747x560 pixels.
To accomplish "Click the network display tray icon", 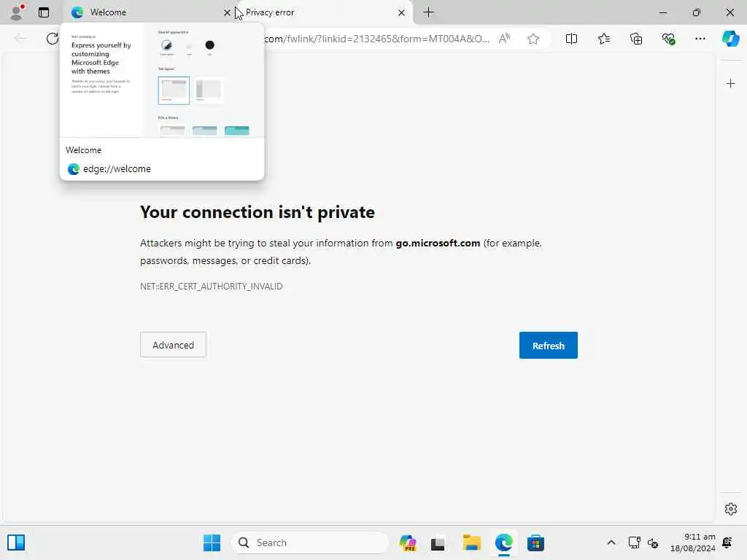I will click(x=634, y=542).
